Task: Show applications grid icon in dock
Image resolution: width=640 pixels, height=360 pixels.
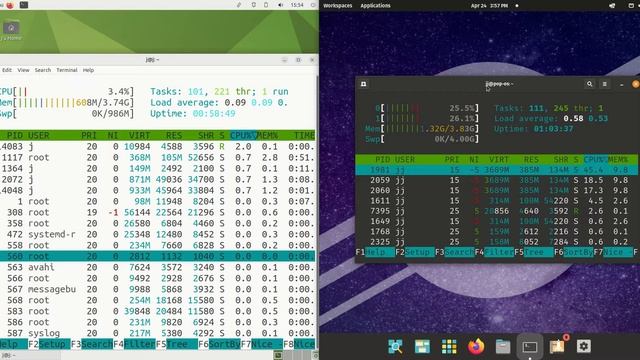Action: click(449, 347)
